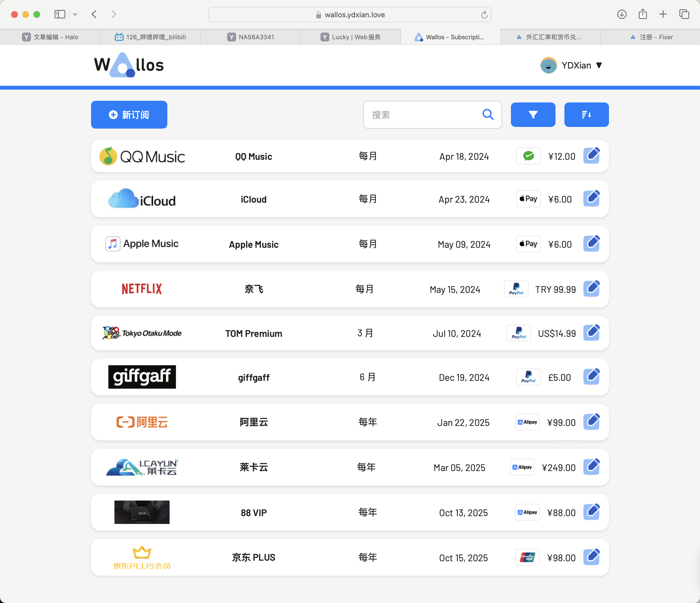Edit the Apple Music subscription

click(x=591, y=244)
